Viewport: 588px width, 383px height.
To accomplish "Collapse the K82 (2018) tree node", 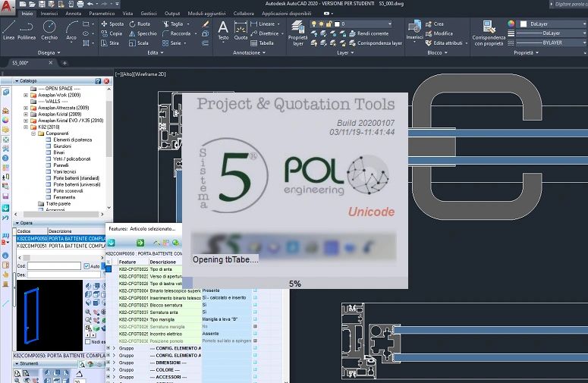I will tap(26, 127).
